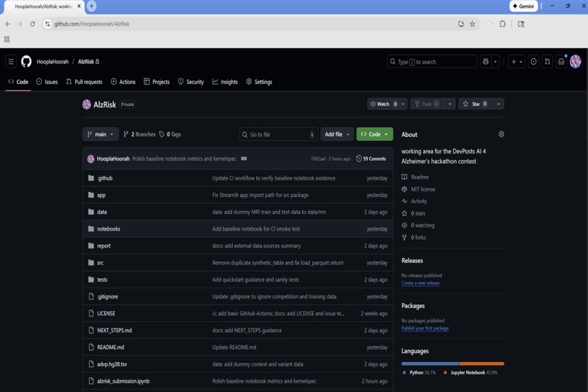
Task: Open the Add file dropdown
Action: [337, 134]
